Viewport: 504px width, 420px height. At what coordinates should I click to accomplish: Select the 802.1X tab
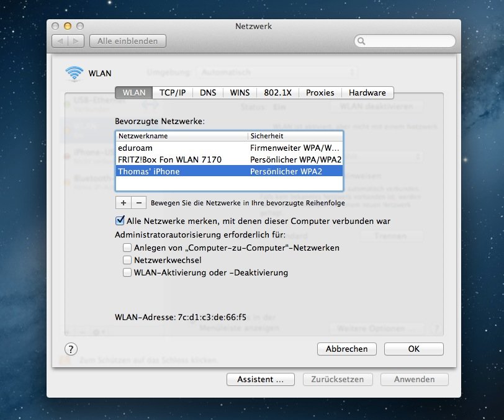pyautogui.click(x=277, y=92)
